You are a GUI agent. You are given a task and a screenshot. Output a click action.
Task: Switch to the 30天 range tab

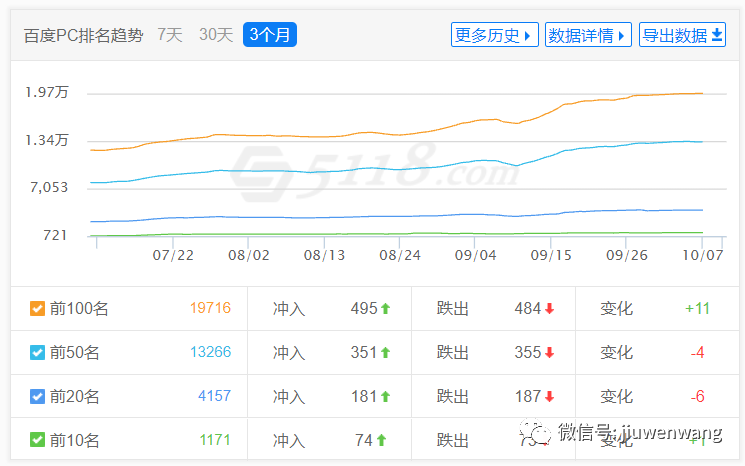(216, 35)
